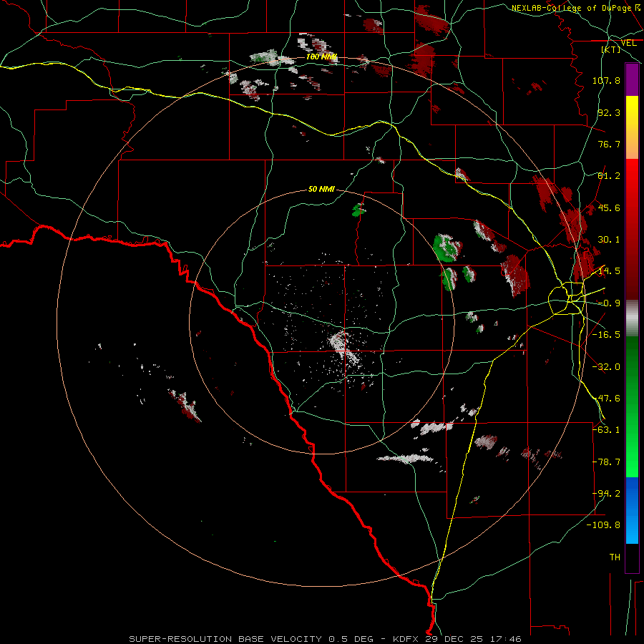
Task: Click the yellow-orange gradient segment of color bar
Action: pos(632,127)
